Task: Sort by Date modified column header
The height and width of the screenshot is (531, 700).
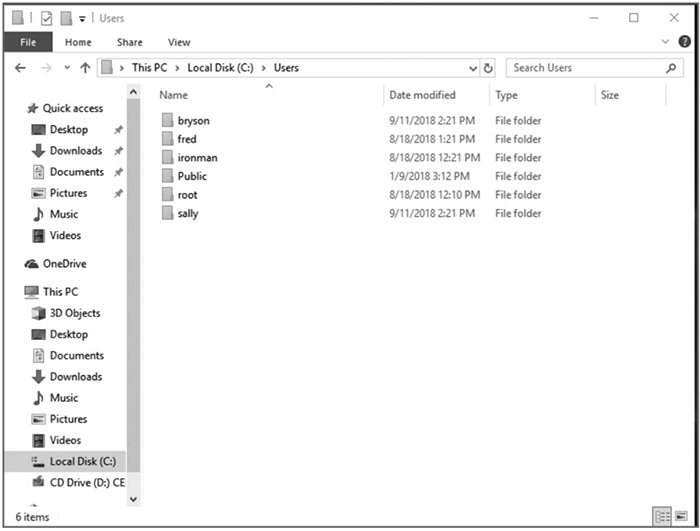Action: coord(422,95)
